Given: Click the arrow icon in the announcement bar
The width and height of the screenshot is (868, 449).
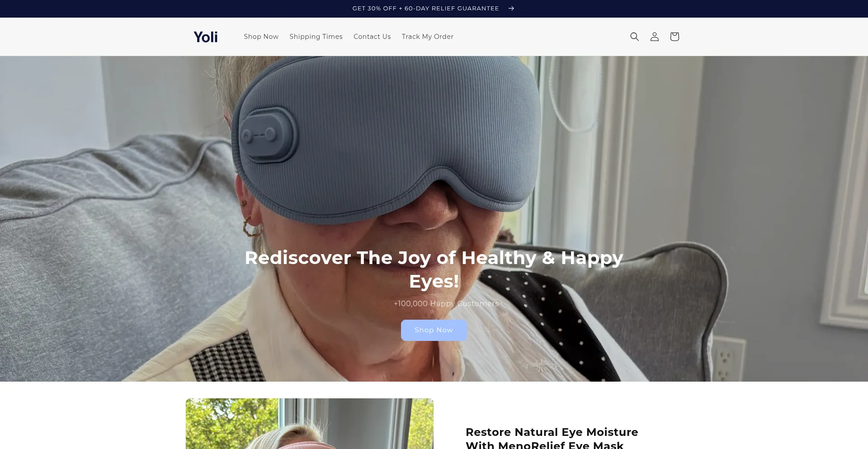Looking at the screenshot, I should tap(511, 8).
